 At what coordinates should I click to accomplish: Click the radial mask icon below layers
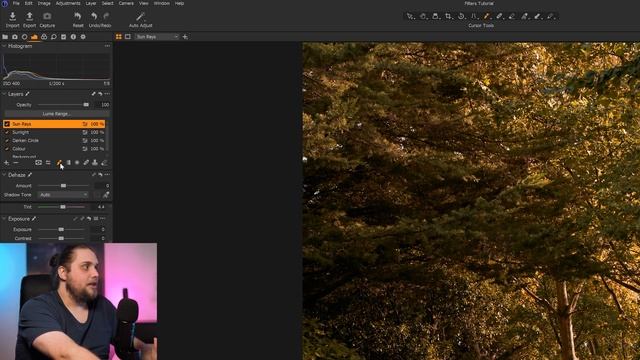(x=77, y=163)
